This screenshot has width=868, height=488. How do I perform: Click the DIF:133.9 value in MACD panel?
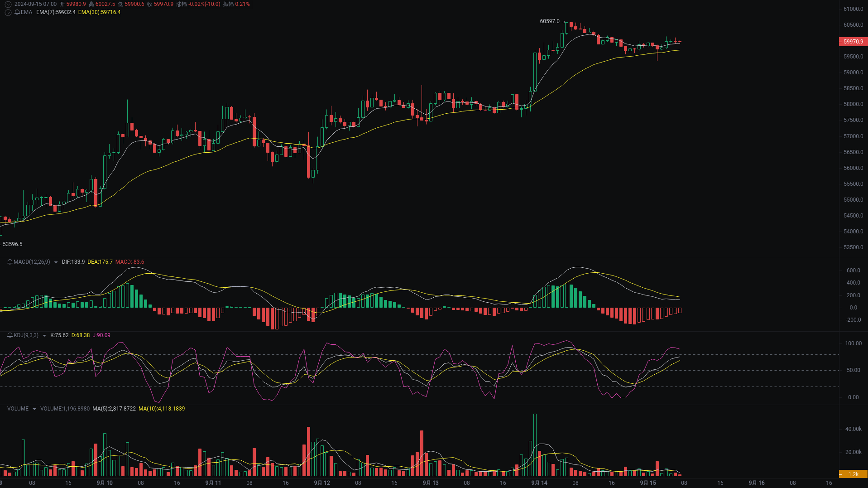(73, 262)
